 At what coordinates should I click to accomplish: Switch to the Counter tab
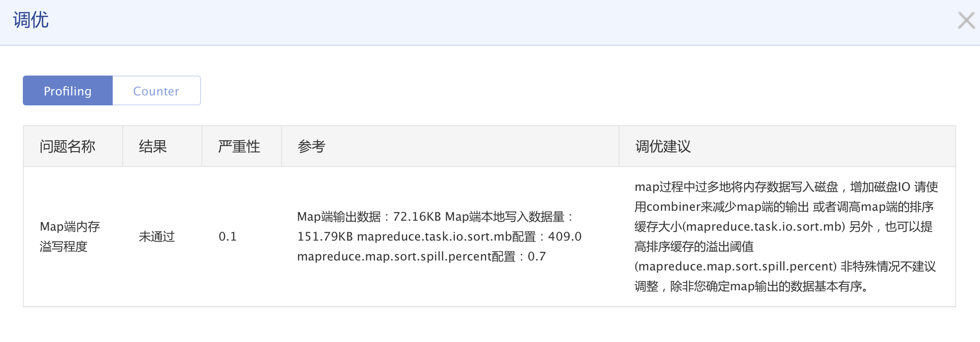click(156, 91)
